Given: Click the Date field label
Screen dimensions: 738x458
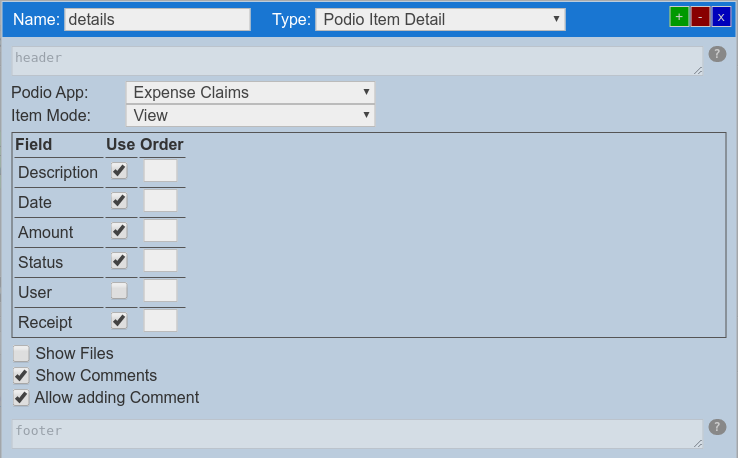Looking at the screenshot, I should [x=35, y=202].
